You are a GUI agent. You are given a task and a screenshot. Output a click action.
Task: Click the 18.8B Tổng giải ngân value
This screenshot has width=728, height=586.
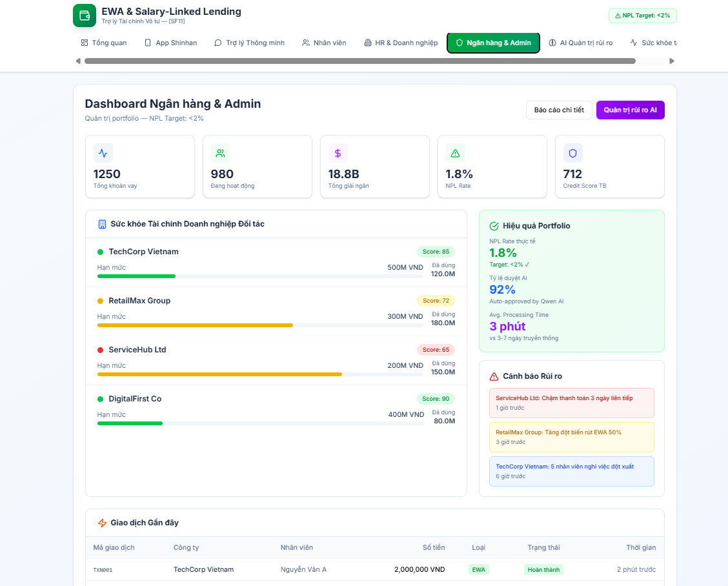(x=343, y=174)
